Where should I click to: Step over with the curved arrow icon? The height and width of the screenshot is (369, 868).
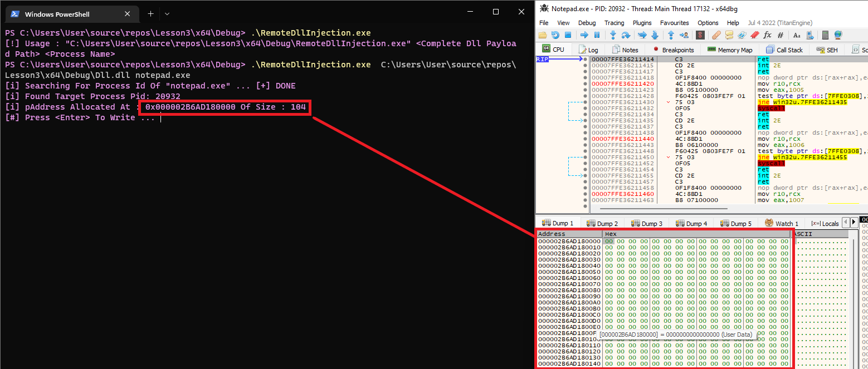pos(626,35)
